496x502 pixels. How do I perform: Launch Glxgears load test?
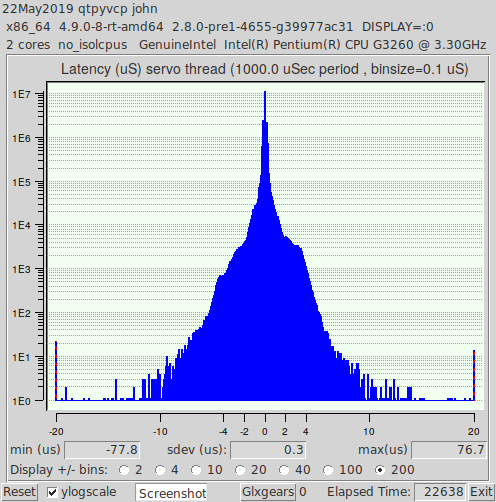tap(268, 492)
